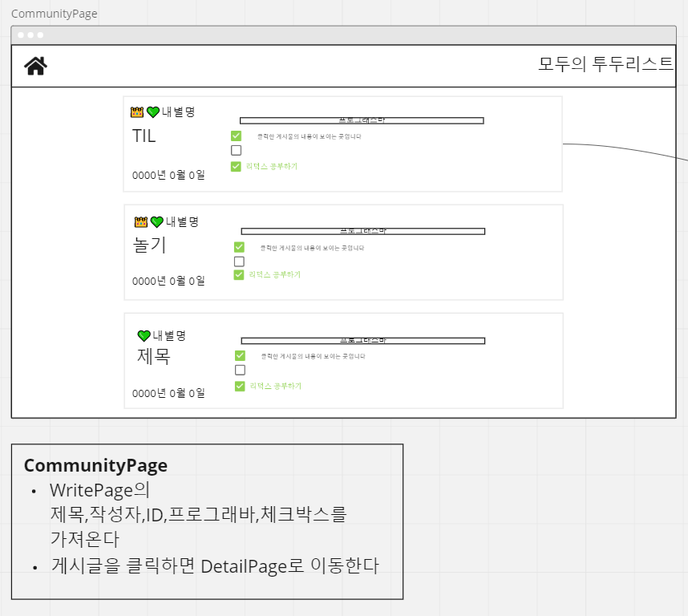Select the CommunityPage frame label at top
The width and height of the screenshot is (688, 616).
pyautogui.click(x=55, y=14)
